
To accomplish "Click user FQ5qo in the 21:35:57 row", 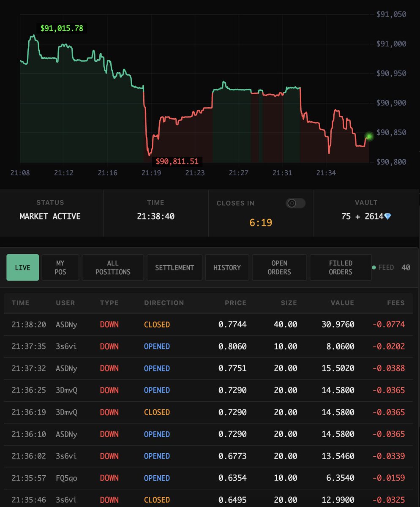I will [67, 478].
